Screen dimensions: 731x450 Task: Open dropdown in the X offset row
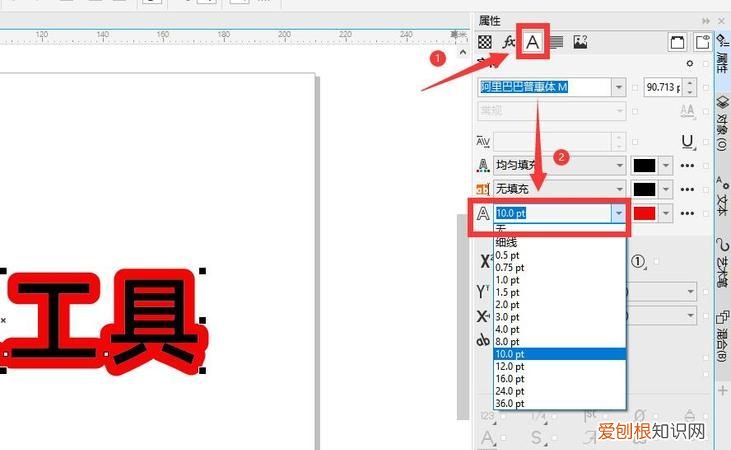[690, 316]
